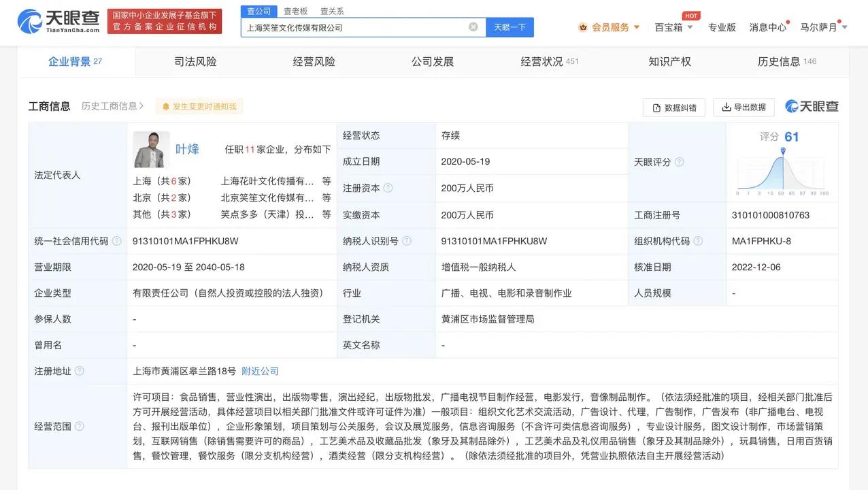Click the company name search field

[354, 27]
